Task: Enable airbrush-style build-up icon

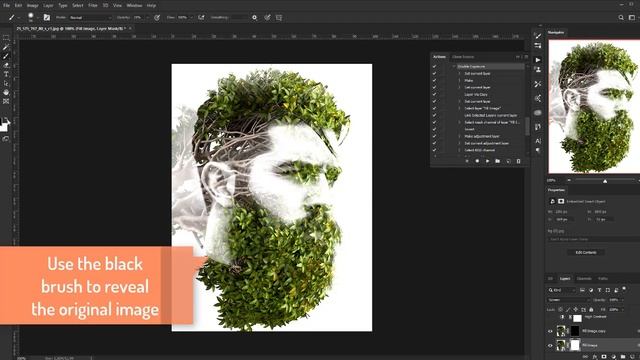Action: (x=201, y=18)
